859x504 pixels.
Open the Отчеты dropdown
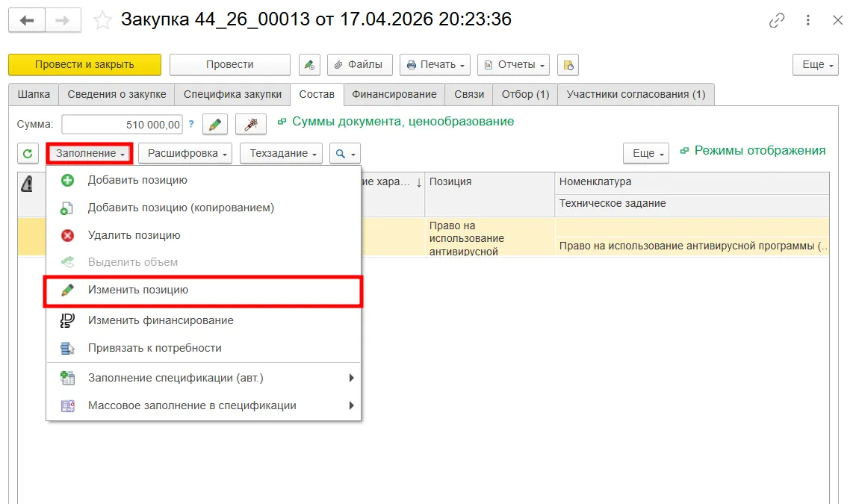pos(513,65)
